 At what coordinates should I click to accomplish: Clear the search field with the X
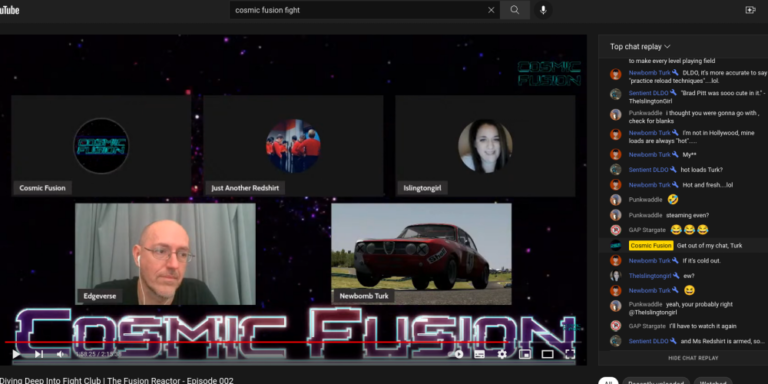click(491, 10)
